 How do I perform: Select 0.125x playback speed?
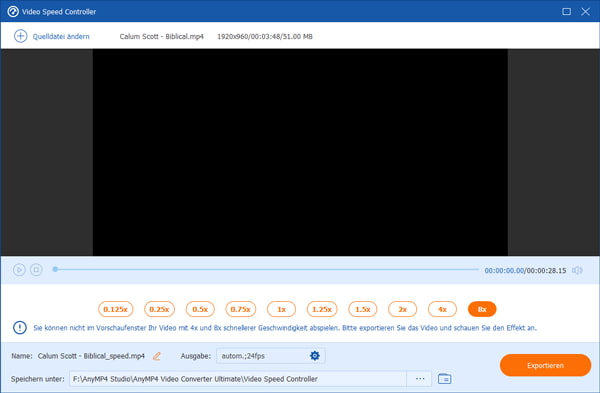(x=116, y=309)
